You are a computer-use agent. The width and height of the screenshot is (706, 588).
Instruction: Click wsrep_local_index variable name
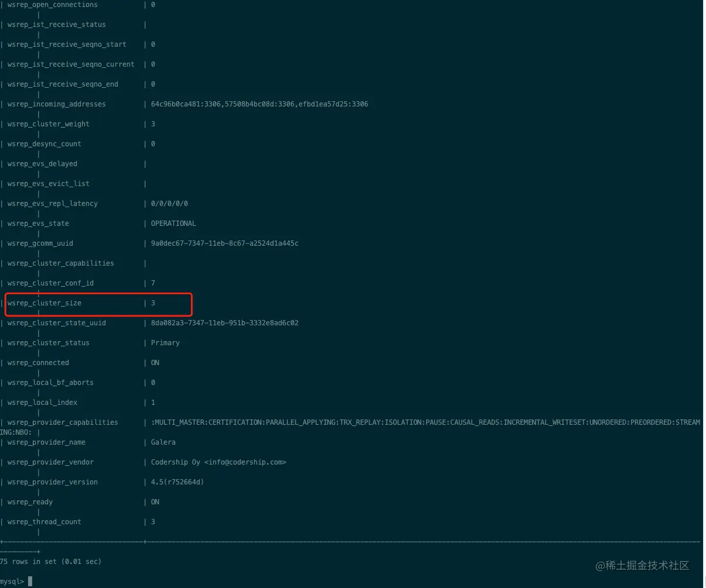pos(42,403)
